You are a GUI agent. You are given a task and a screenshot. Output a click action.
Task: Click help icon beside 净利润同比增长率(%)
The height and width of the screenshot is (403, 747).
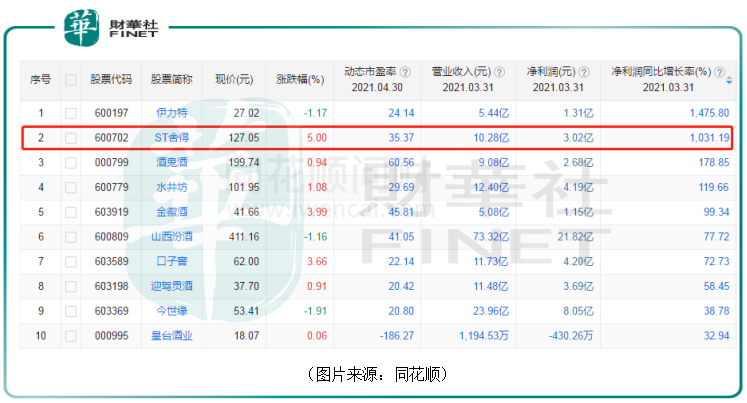718,72
